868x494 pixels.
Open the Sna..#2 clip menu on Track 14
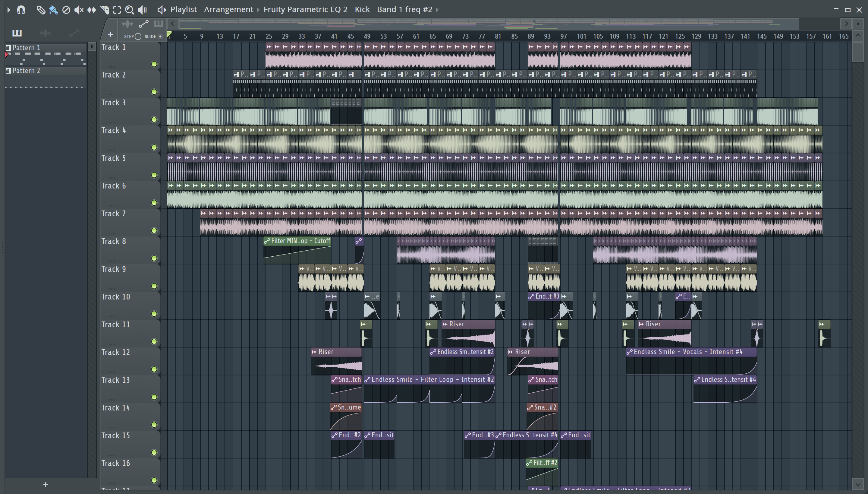530,407
